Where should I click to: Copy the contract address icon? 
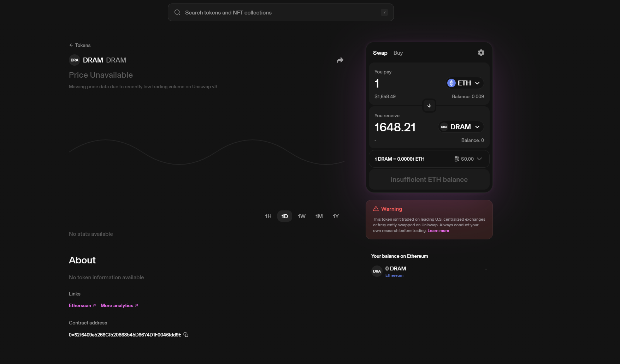[x=186, y=335]
